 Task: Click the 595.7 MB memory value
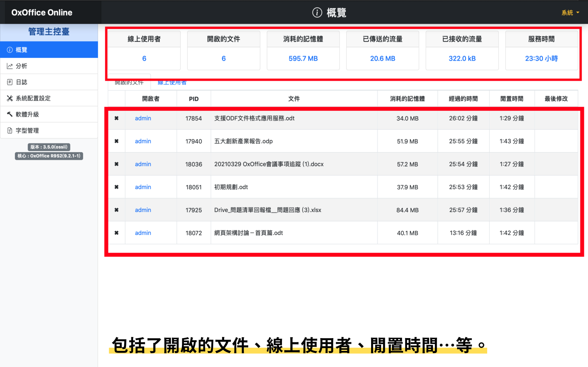coord(303,59)
